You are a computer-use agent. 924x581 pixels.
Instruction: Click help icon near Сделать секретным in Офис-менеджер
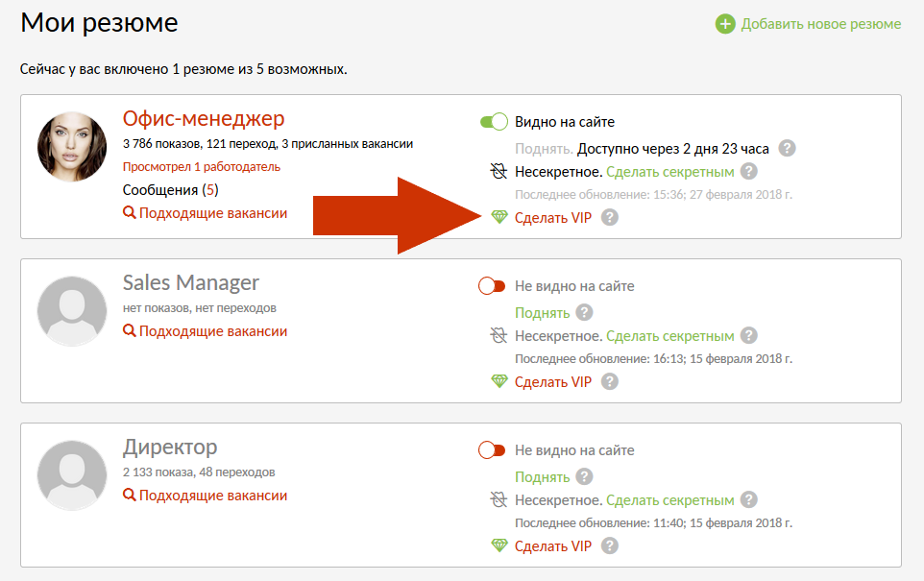click(x=749, y=172)
